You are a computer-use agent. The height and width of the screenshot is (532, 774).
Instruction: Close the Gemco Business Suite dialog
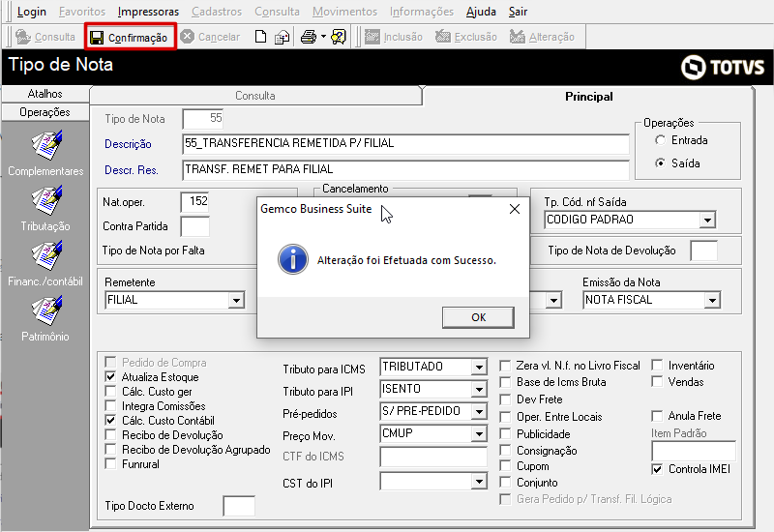[x=515, y=209]
